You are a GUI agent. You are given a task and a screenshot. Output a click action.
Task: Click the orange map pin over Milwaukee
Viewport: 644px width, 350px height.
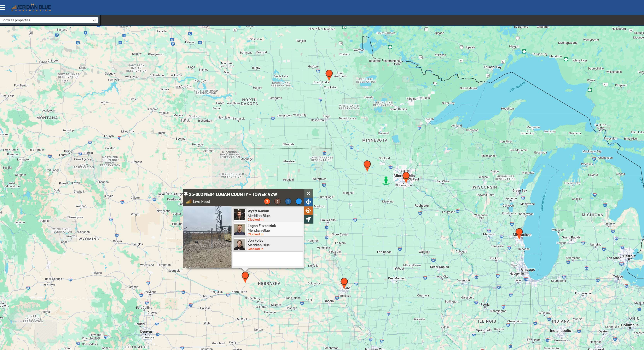519,234
